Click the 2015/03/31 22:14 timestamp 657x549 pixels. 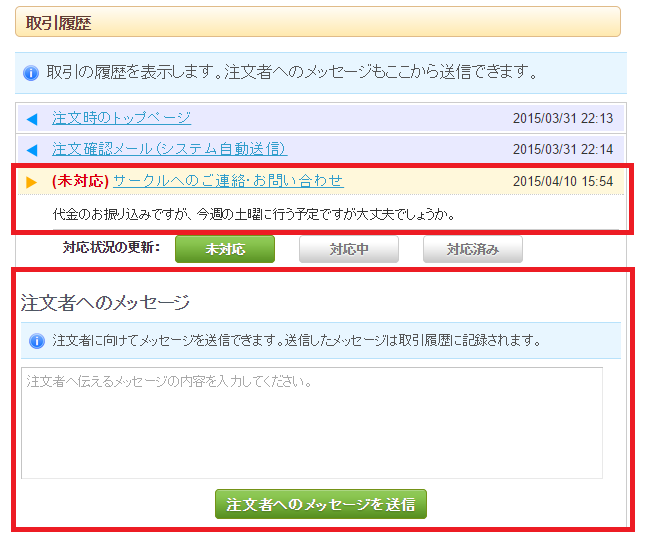point(562,150)
